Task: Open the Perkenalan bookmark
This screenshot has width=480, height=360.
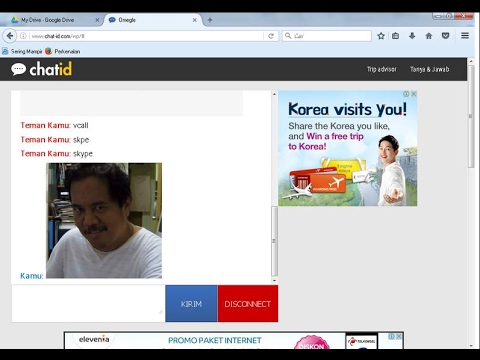Action: pyautogui.click(x=62, y=51)
